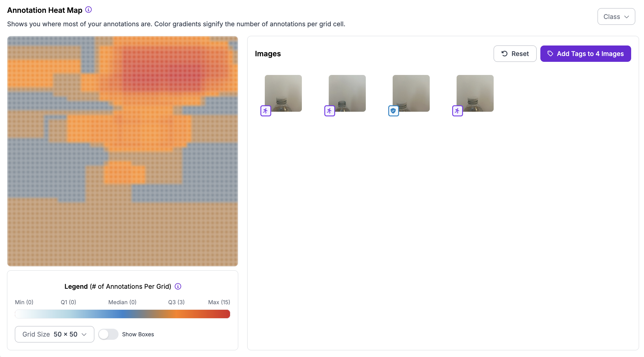644x357 pixels.
Task: Click the info icon beside the Legend title
Action: (x=178, y=286)
